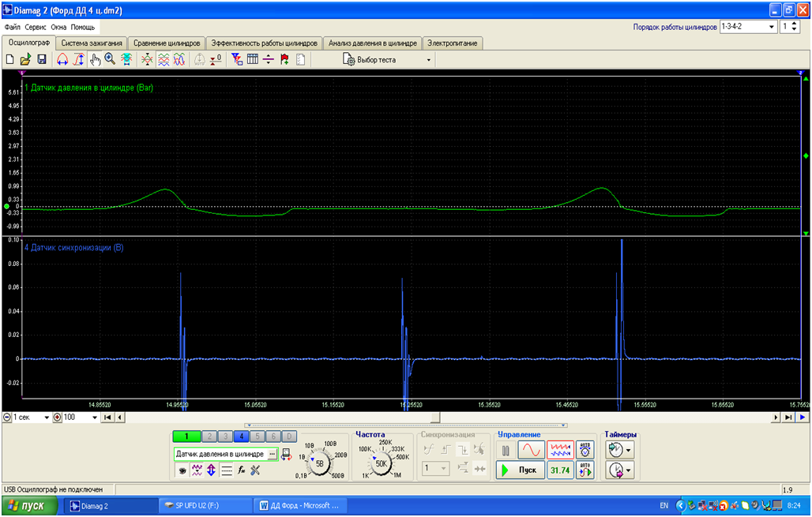Open the report sheet icon
This screenshot has height=517, width=812.
tap(300, 59)
